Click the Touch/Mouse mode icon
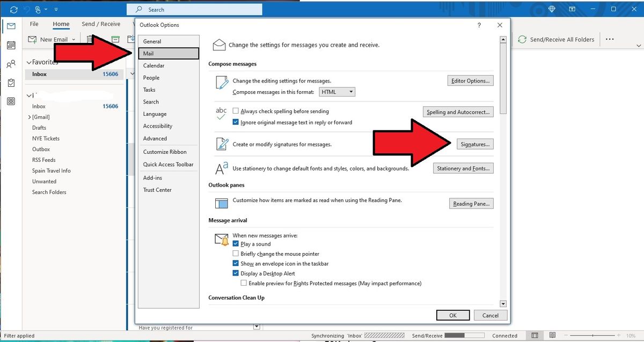 tap(38, 10)
